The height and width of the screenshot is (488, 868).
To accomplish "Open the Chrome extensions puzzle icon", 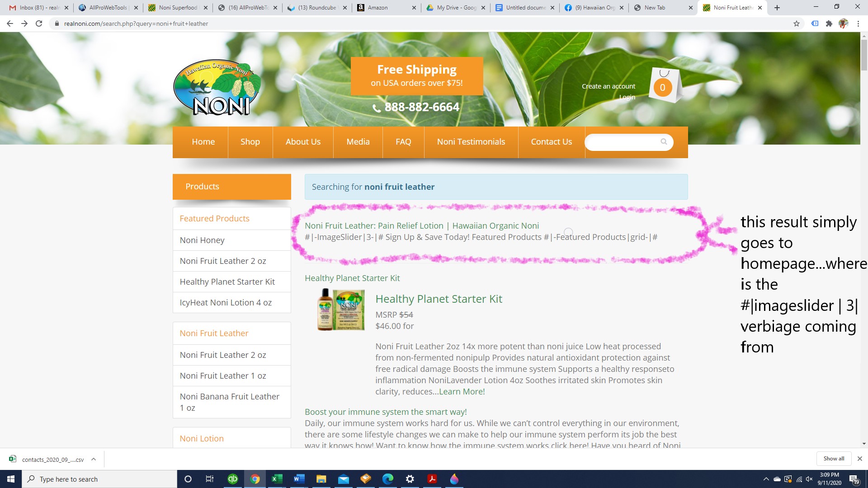I will (829, 23).
